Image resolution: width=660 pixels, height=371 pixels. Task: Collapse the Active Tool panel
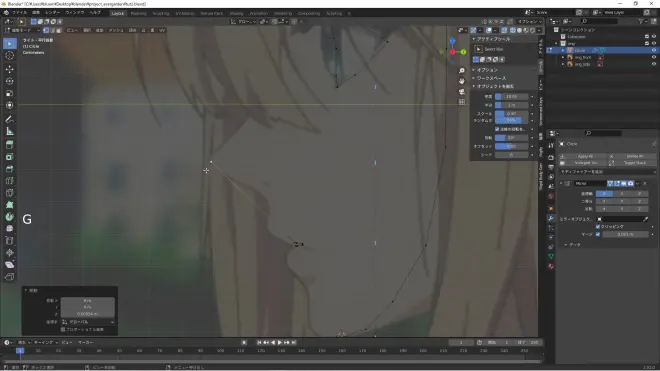click(474, 39)
